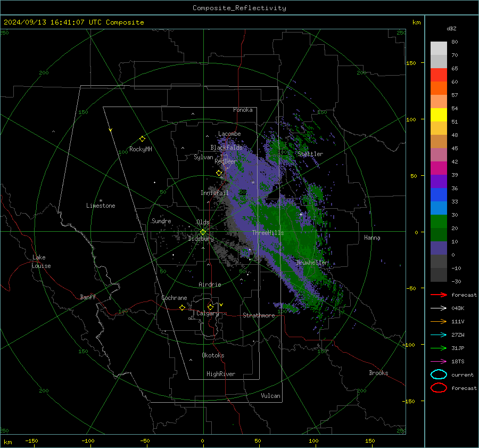Click the cyan 27ZW arrow icon

(x=439, y=335)
